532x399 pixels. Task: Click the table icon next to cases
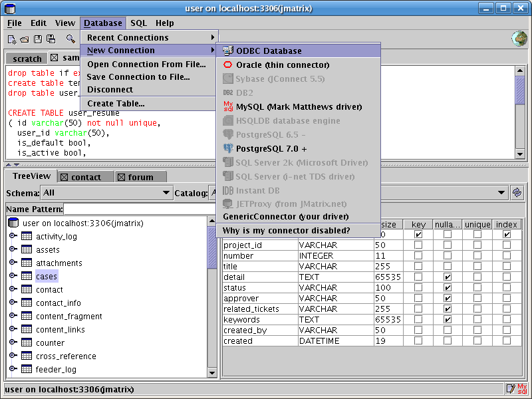27,276
